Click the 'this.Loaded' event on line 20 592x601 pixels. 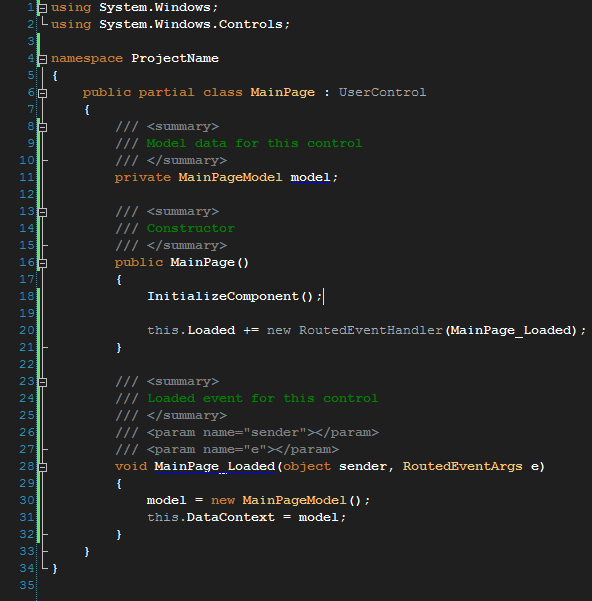pos(191,330)
